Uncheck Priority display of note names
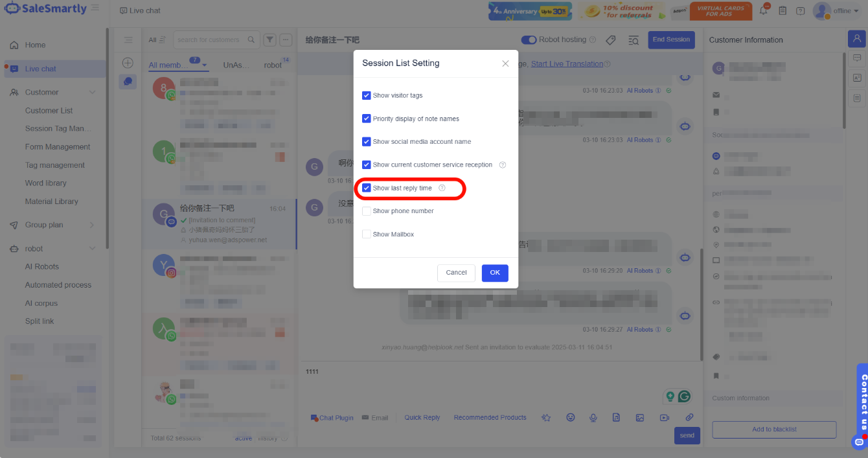 tap(367, 119)
